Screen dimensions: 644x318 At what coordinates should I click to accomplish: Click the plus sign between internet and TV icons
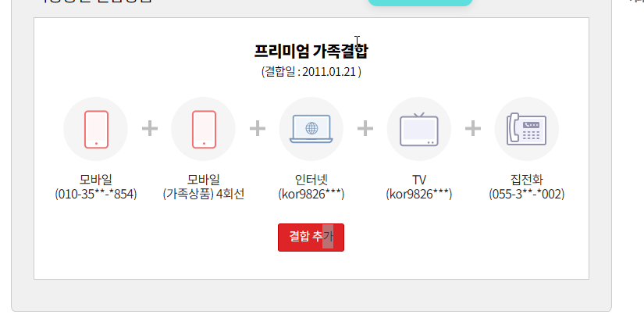365,129
